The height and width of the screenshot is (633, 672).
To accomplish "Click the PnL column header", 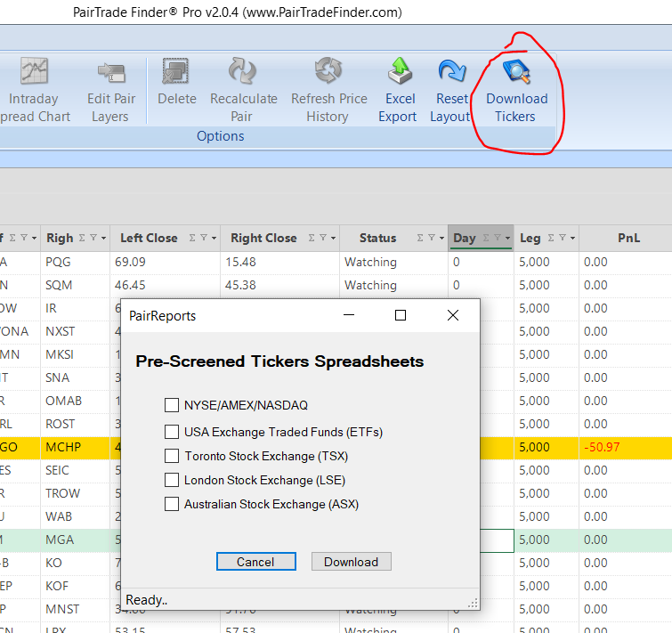I will (x=628, y=238).
